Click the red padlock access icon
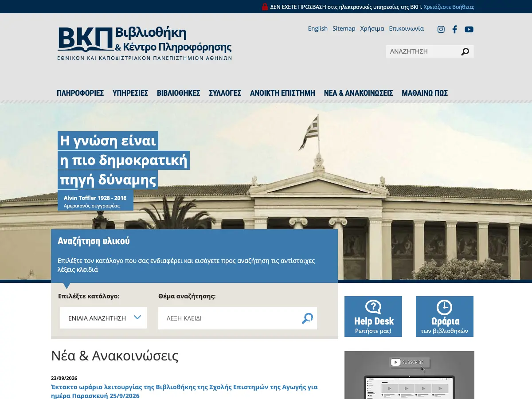This screenshot has height=399, width=532. pyautogui.click(x=265, y=7)
